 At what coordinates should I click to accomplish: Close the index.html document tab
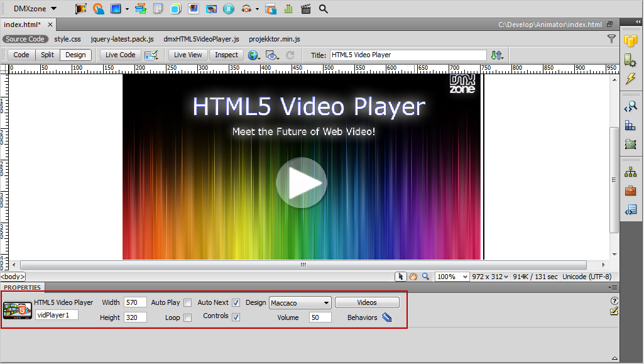click(50, 25)
